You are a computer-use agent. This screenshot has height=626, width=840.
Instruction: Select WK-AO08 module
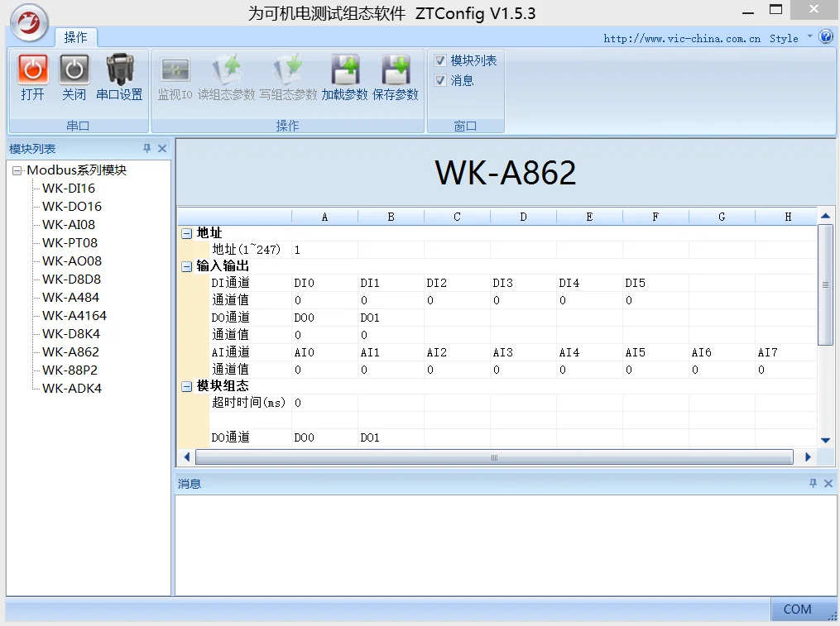point(72,261)
